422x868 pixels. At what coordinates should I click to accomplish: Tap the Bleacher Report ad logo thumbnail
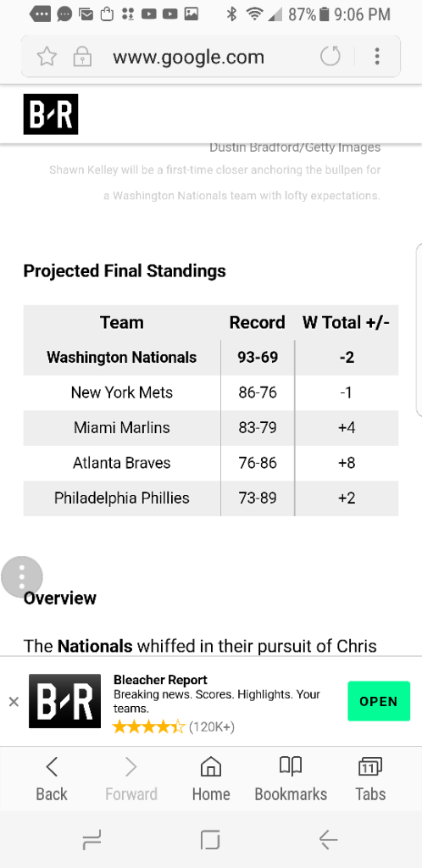click(64, 701)
